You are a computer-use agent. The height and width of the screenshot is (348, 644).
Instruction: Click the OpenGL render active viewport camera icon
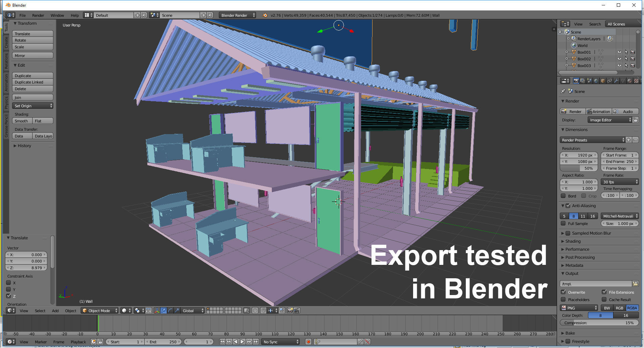click(x=290, y=310)
